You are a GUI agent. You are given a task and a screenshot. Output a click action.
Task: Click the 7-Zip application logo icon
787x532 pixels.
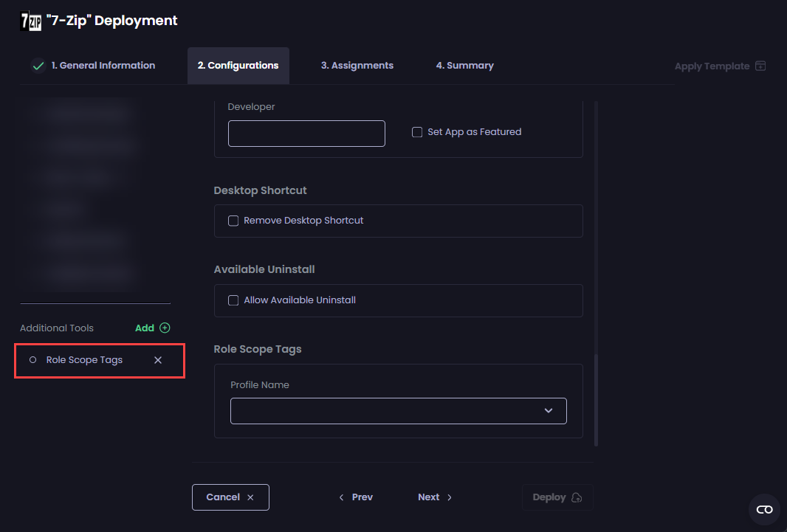30,21
